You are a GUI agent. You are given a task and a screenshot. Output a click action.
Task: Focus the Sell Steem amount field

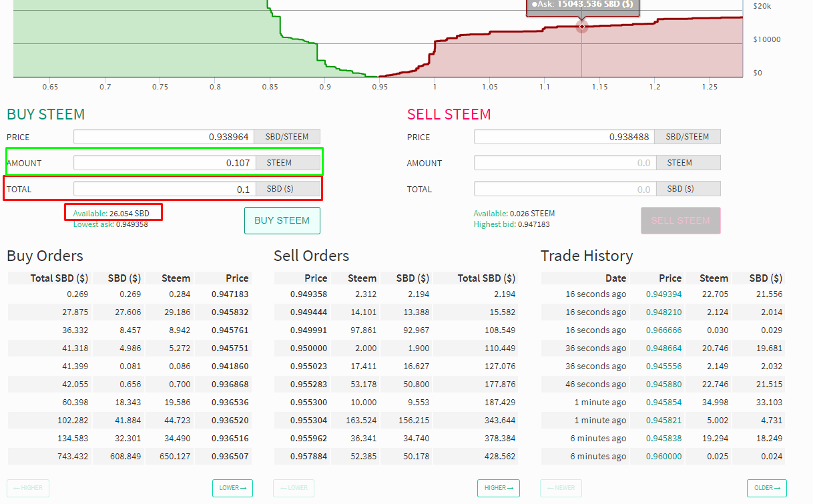(x=565, y=163)
